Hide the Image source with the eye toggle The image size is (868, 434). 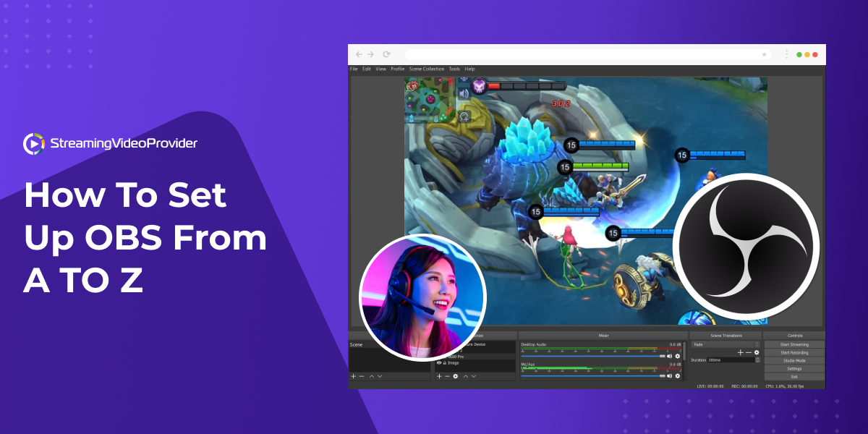click(439, 363)
